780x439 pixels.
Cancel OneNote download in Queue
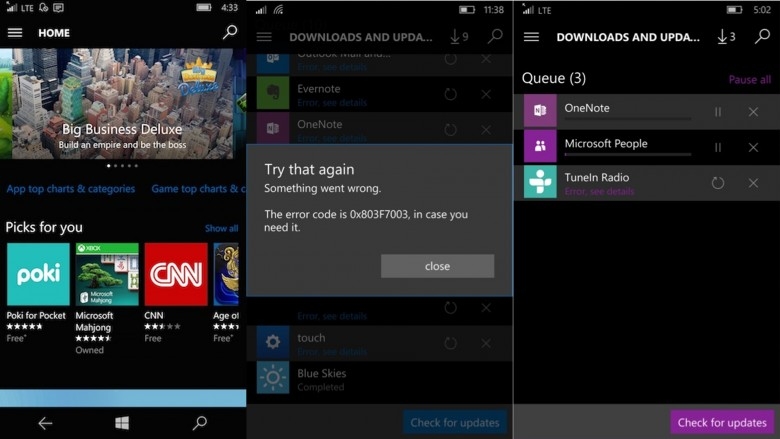pos(753,112)
